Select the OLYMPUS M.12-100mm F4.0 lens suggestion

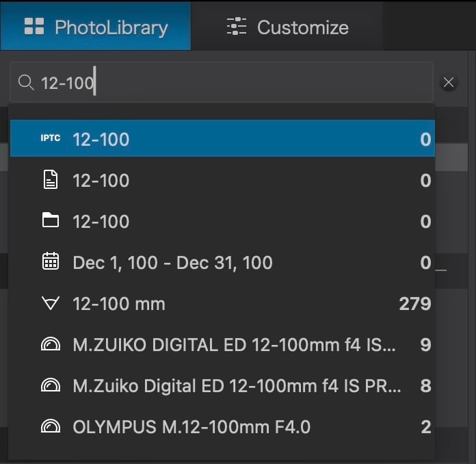191,427
